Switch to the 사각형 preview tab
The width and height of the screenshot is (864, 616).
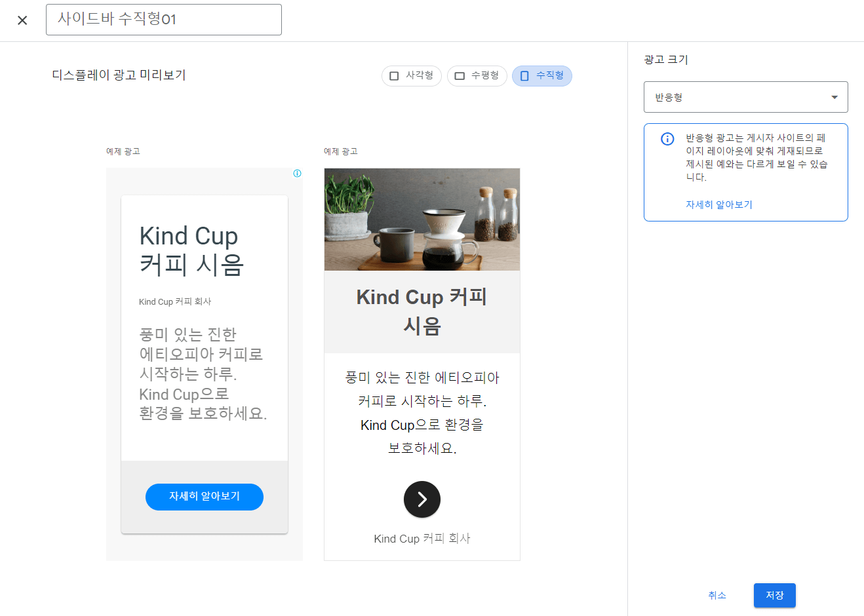[412, 76]
